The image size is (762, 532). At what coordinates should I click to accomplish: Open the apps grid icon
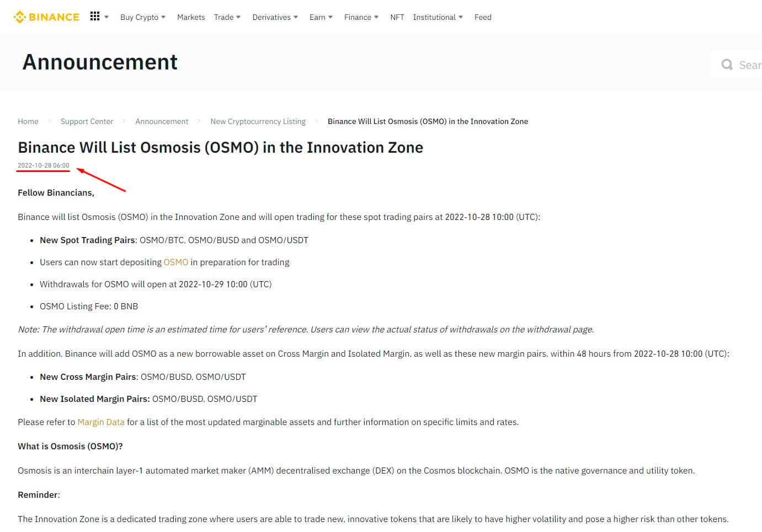pyautogui.click(x=95, y=17)
